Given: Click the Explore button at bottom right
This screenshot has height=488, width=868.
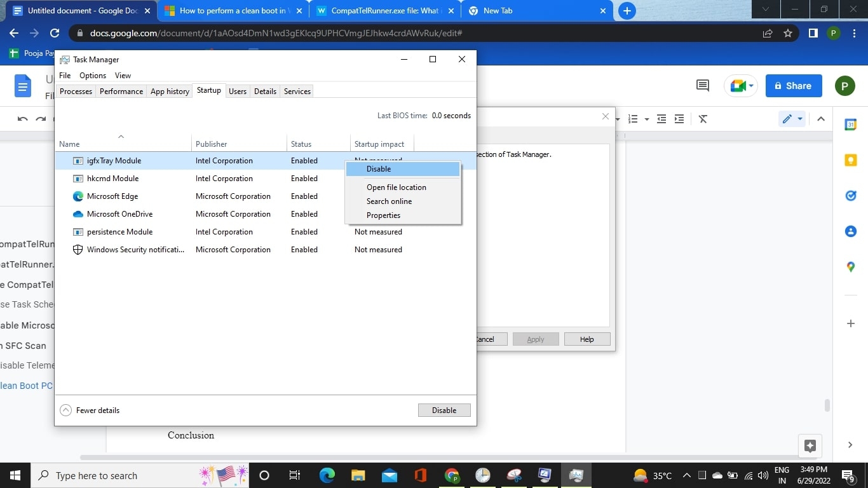Looking at the screenshot, I should click(x=810, y=445).
